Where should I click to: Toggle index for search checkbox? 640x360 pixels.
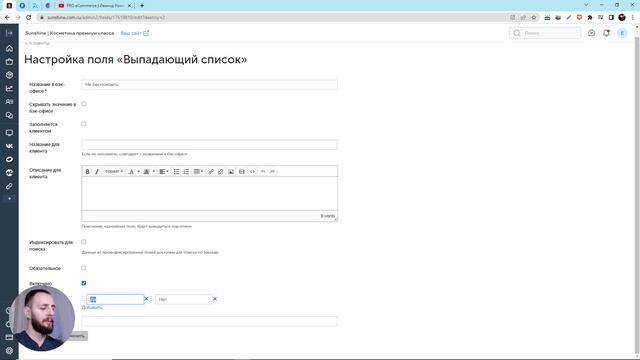tap(84, 242)
